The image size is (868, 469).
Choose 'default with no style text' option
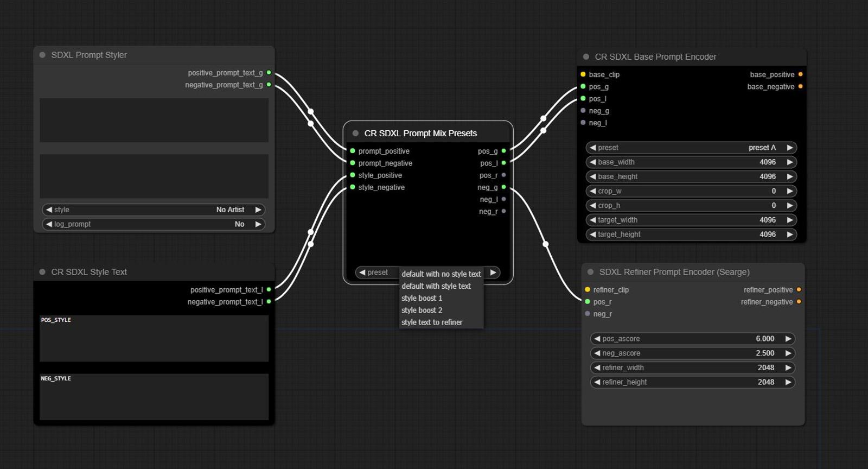(x=441, y=274)
